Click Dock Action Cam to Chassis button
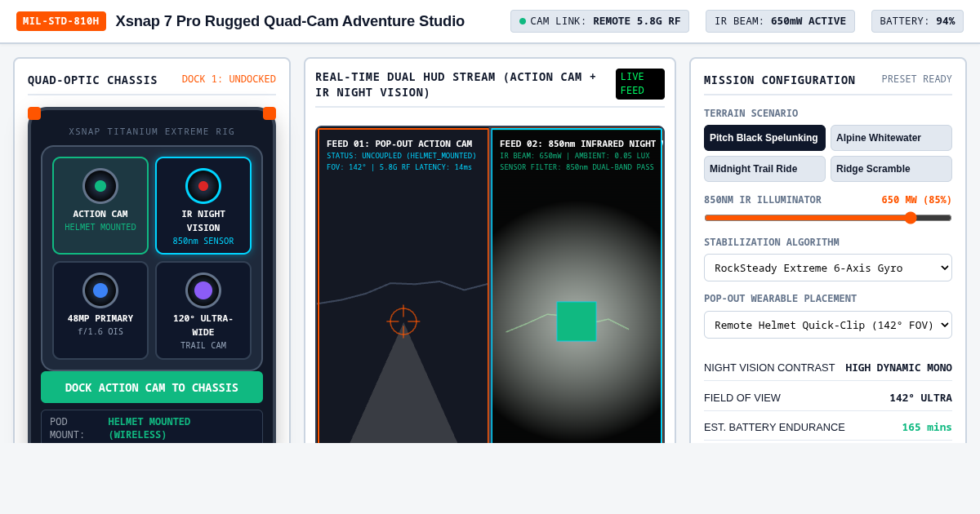The image size is (980, 514). 152,388
